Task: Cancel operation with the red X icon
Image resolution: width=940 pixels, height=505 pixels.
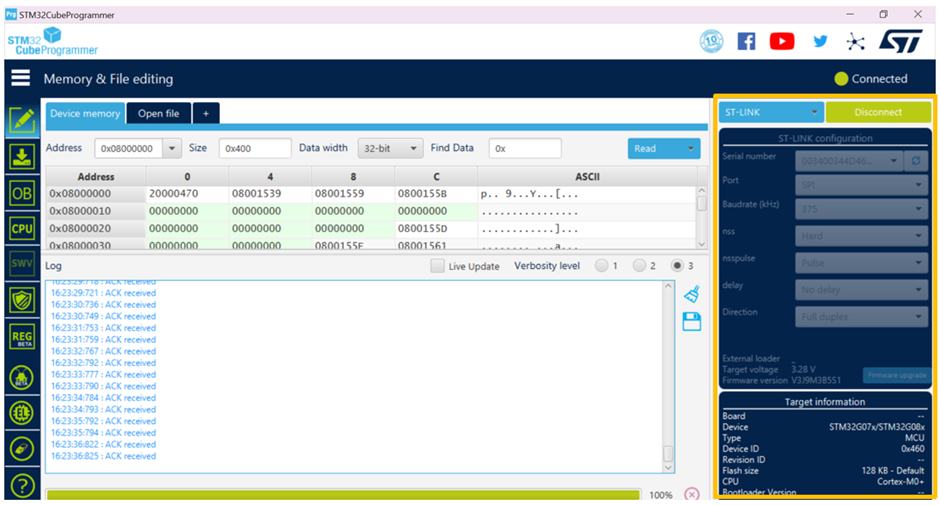Action: [692, 494]
